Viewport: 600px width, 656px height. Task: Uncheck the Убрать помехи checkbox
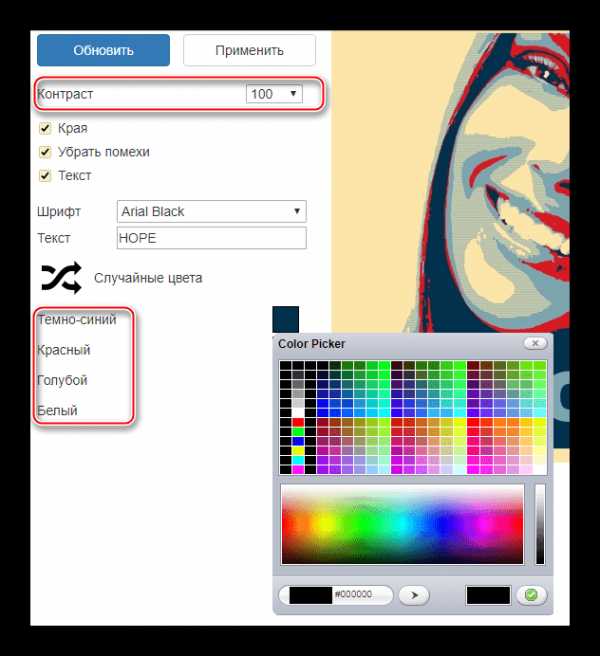point(45,152)
